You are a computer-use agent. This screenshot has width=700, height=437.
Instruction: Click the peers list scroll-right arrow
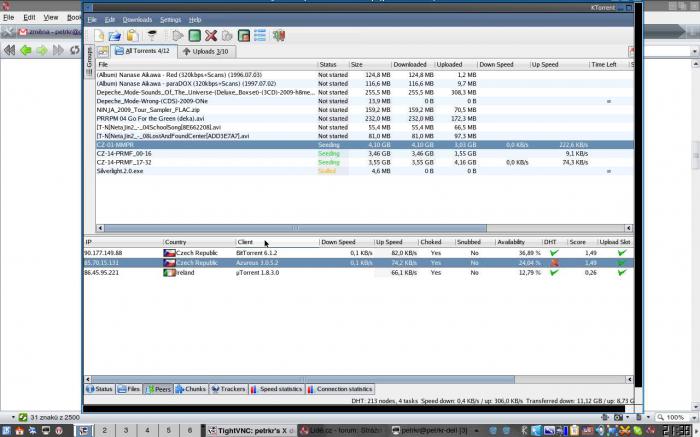629,379
